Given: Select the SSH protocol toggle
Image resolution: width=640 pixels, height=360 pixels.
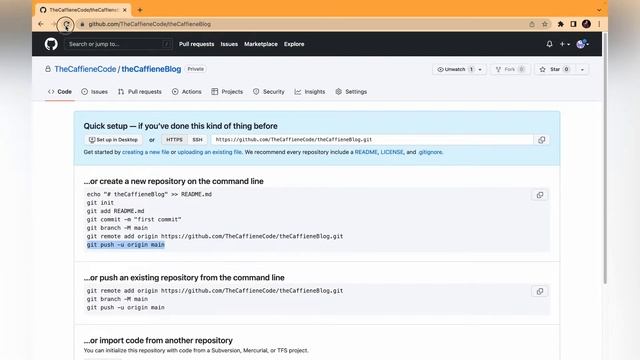Looking at the screenshot, I should [x=198, y=140].
